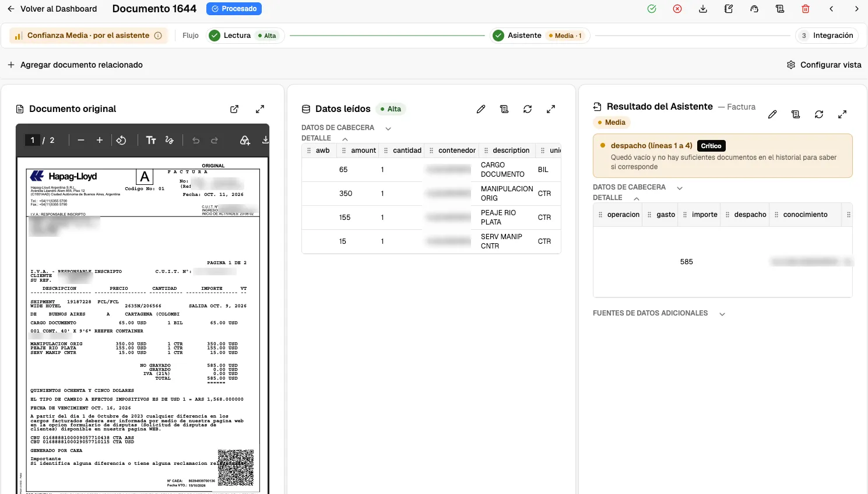This screenshot has width=868, height=494.
Task: Approve the document with the green check icon
Action: [x=652, y=9]
